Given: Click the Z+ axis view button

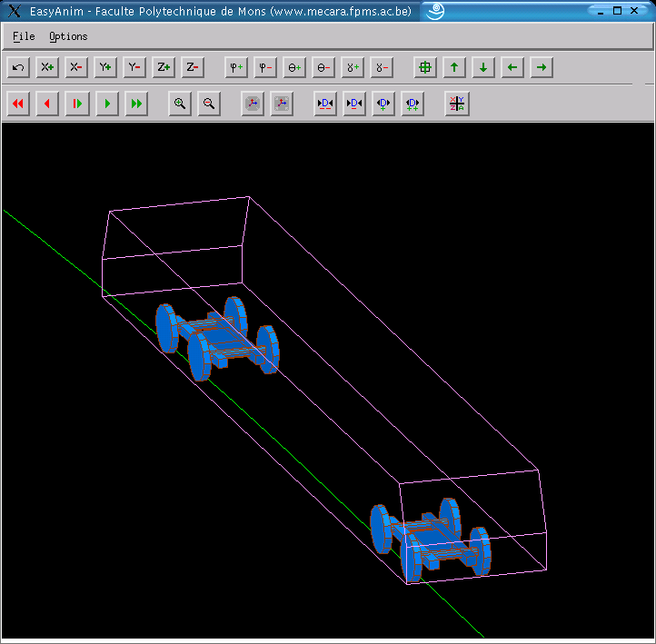Looking at the screenshot, I should [164, 67].
